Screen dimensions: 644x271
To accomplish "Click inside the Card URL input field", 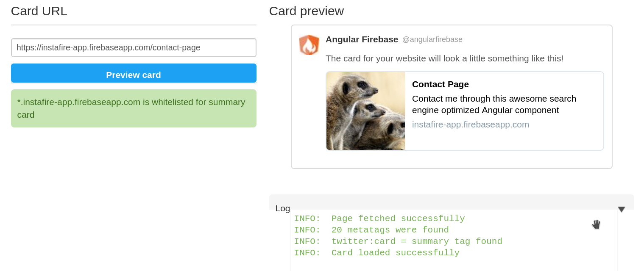I will (134, 47).
